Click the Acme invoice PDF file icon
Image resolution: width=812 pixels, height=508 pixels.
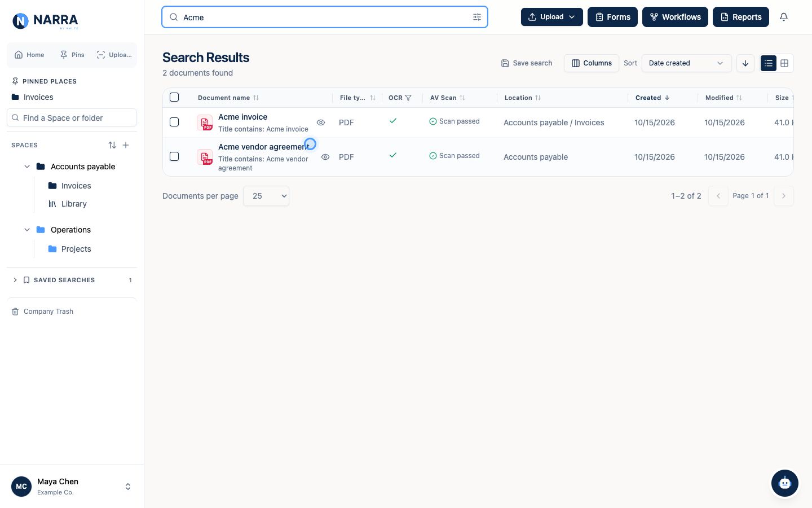tap(205, 122)
